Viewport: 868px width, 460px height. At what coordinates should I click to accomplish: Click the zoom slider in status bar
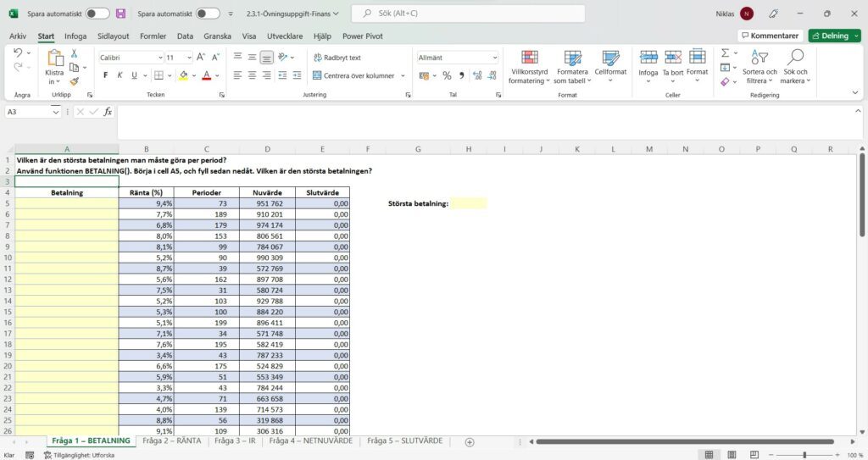804,454
